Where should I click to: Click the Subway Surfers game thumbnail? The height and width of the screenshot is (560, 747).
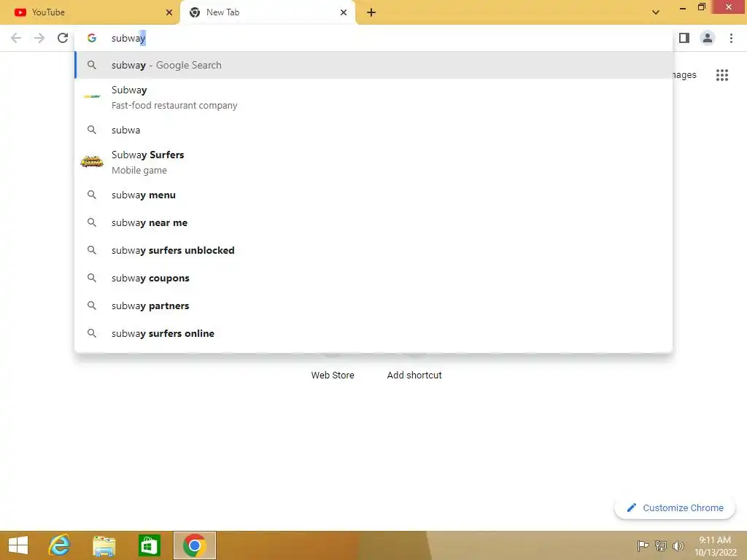[x=92, y=162]
